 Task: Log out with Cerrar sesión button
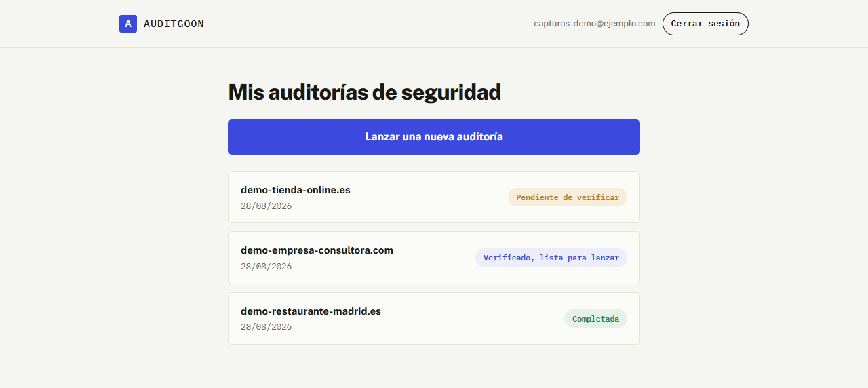[705, 24]
